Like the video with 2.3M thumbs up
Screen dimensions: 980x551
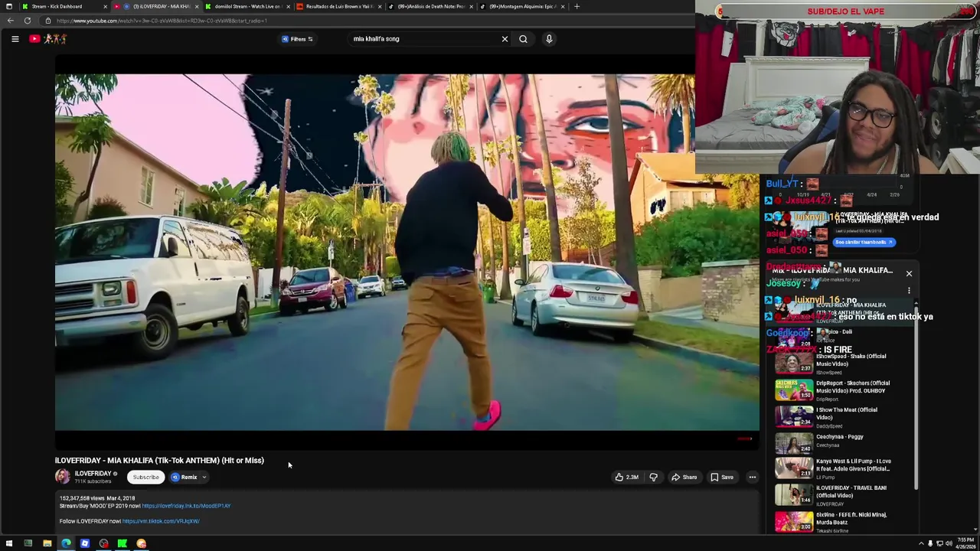[x=626, y=477]
